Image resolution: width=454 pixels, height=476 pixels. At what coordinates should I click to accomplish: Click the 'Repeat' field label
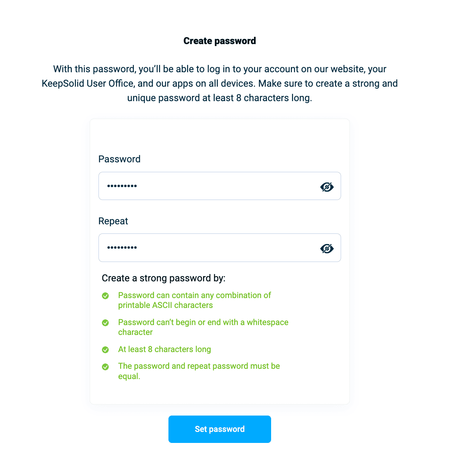point(113,221)
